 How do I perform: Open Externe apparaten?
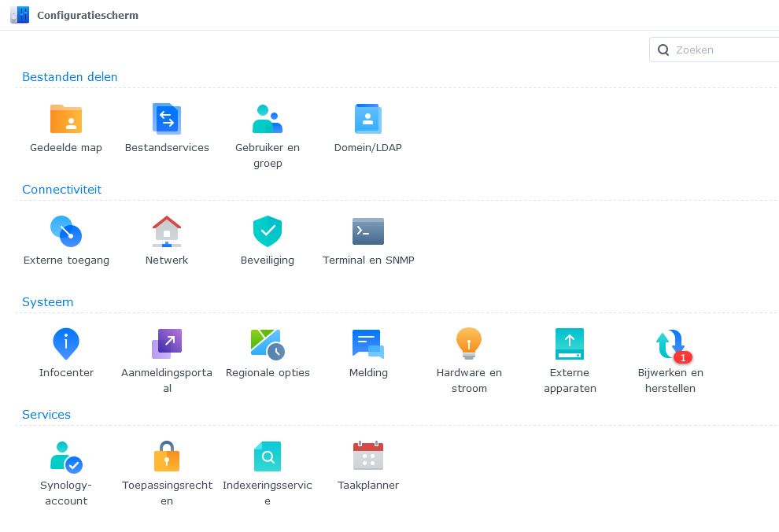(x=570, y=345)
